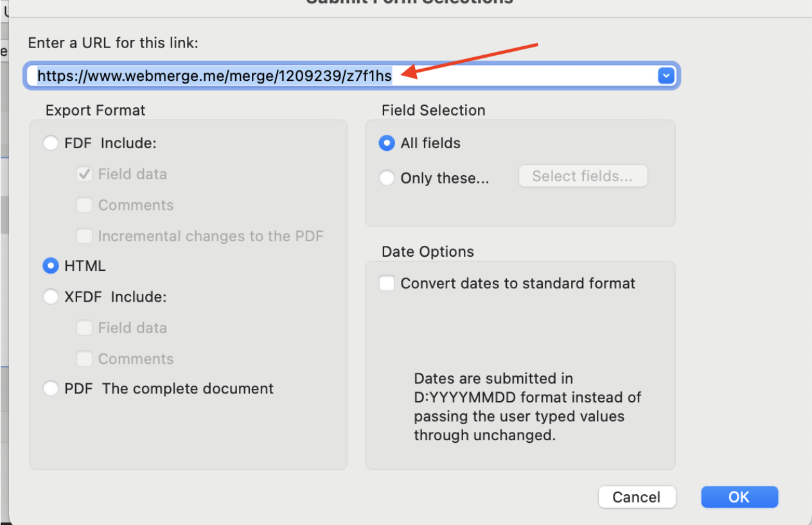Toggle Field data under FDF
The height and width of the screenshot is (525, 812).
point(84,174)
